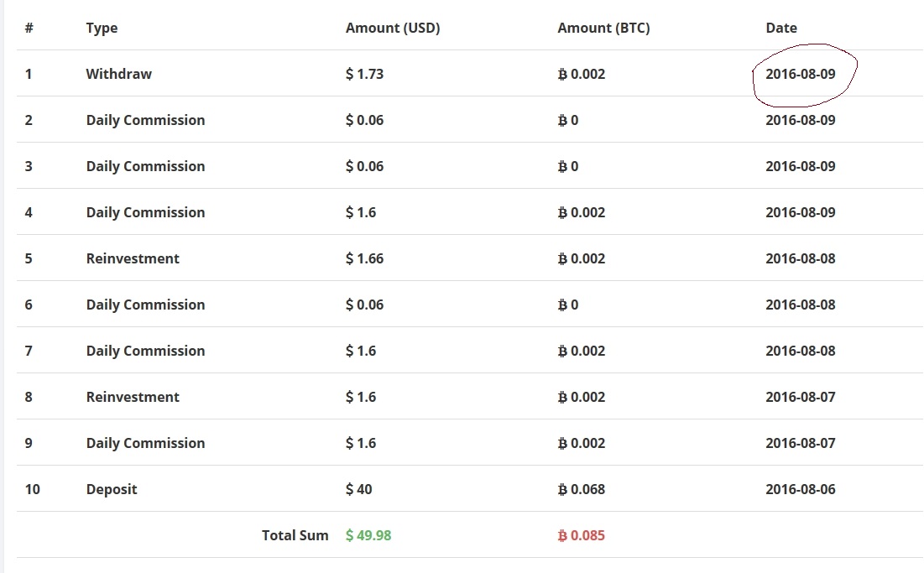Click the circled date 2016-08-09
The width and height of the screenshot is (924, 573).
(x=801, y=74)
